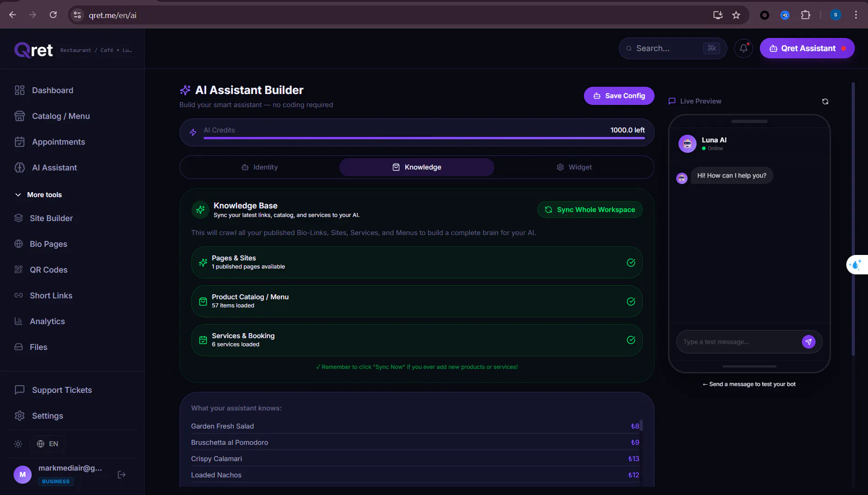Click the QR Codes icon
The image size is (868, 495).
pos(19,270)
